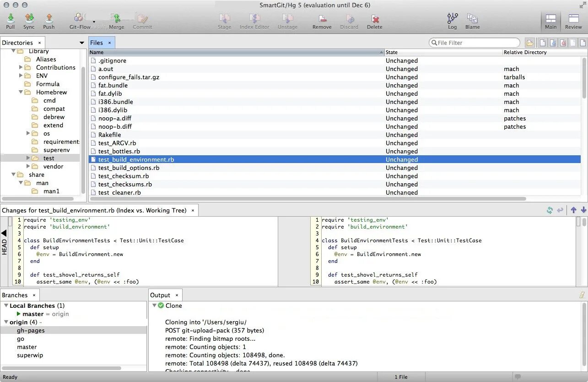The image size is (588, 382).
Task: Refresh the changes diff view
Action: (x=550, y=210)
